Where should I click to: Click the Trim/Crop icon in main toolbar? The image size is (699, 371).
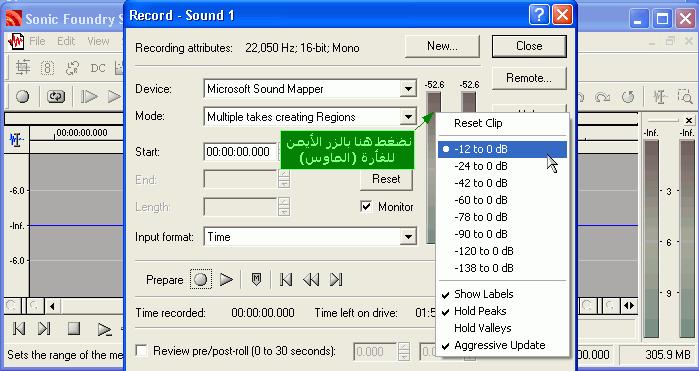point(23,68)
